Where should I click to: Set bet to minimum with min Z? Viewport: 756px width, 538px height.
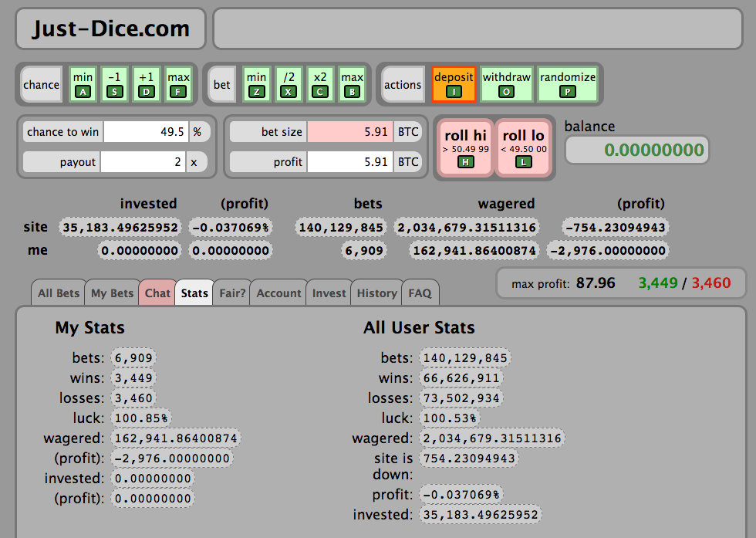click(x=256, y=84)
